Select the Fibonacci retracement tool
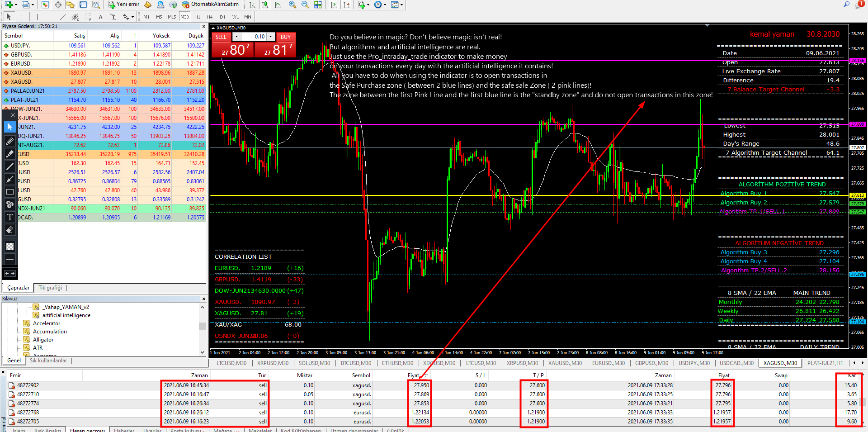868x432 pixels. [88, 17]
